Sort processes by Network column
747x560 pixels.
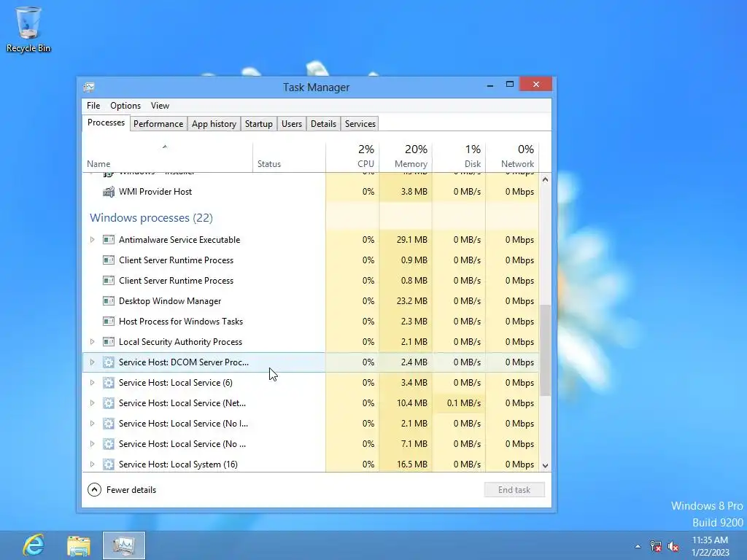click(513, 157)
